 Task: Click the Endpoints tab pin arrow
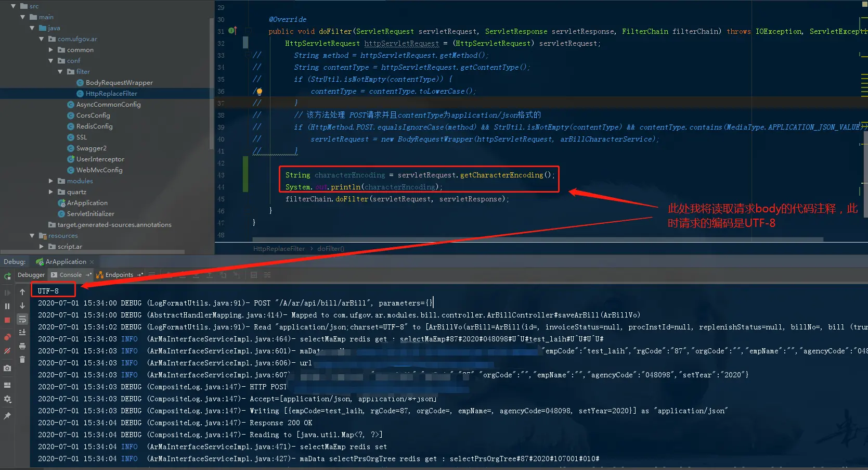click(140, 275)
